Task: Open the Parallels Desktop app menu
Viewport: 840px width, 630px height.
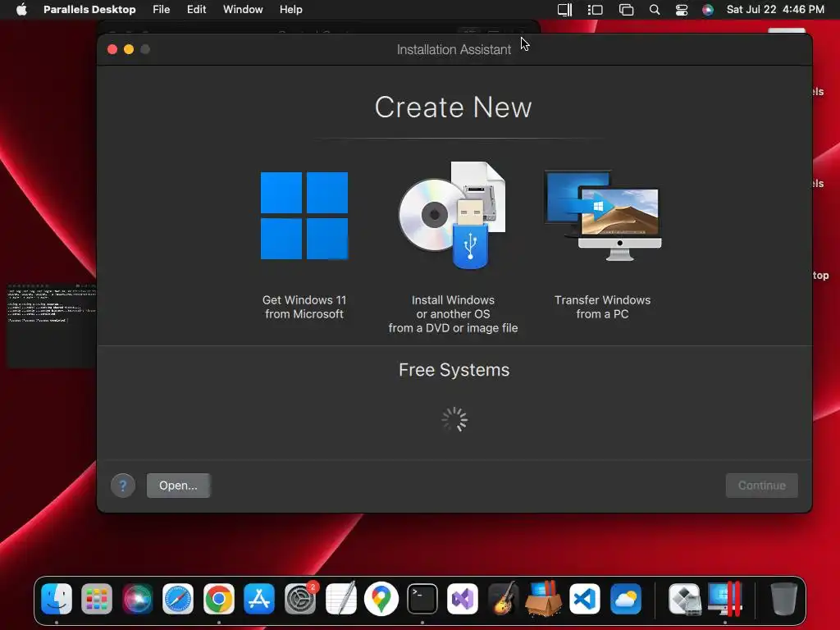Action: click(89, 10)
